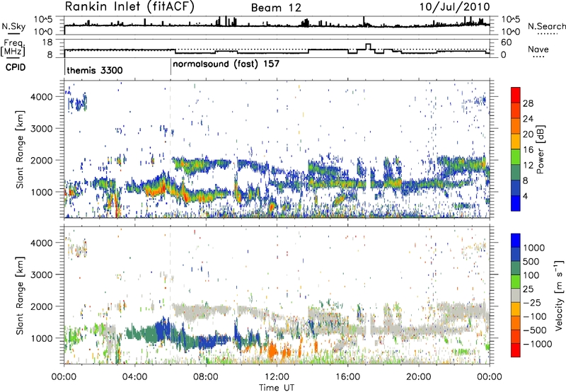This screenshot has width=566, height=392.
Task: Click the 3000 km tick on velocity panel
Action: point(41,275)
